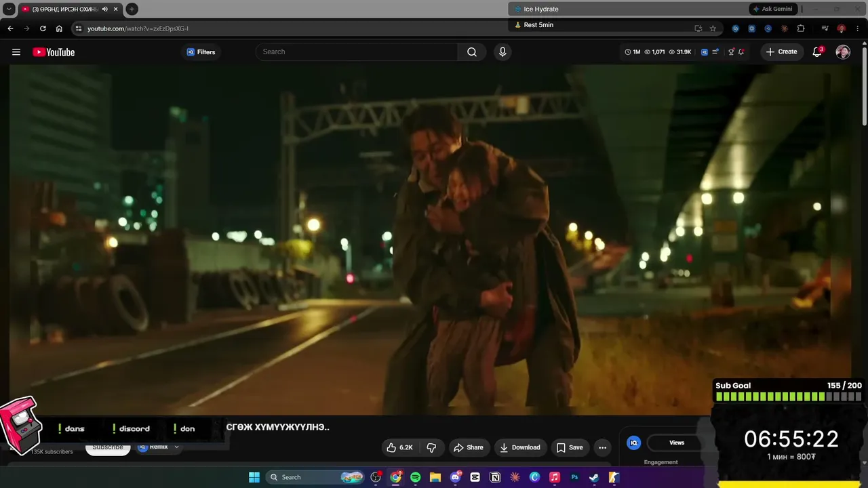Install app icon in the address bar
This screenshot has width=868, height=488.
click(698, 28)
